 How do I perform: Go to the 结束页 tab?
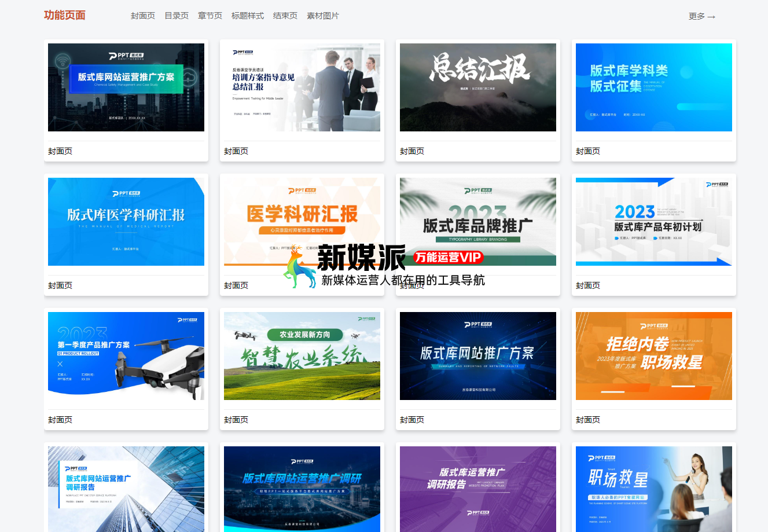pos(285,16)
